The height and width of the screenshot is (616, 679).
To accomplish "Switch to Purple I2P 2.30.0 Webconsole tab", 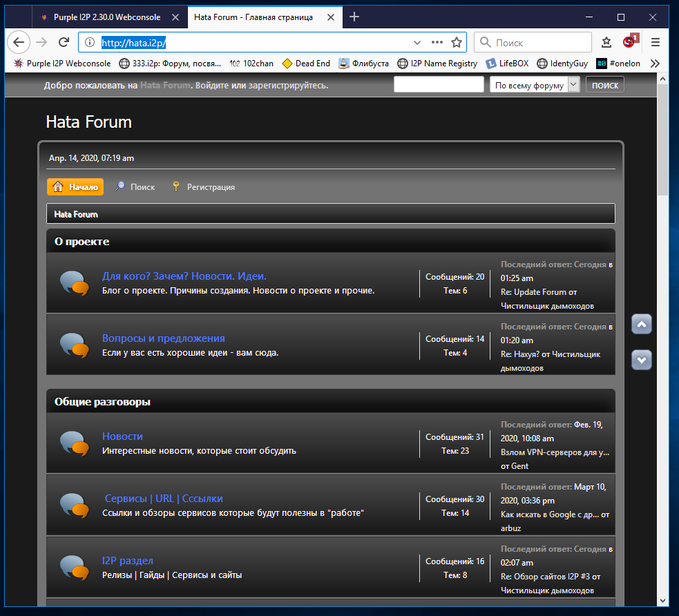I will point(107,17).
